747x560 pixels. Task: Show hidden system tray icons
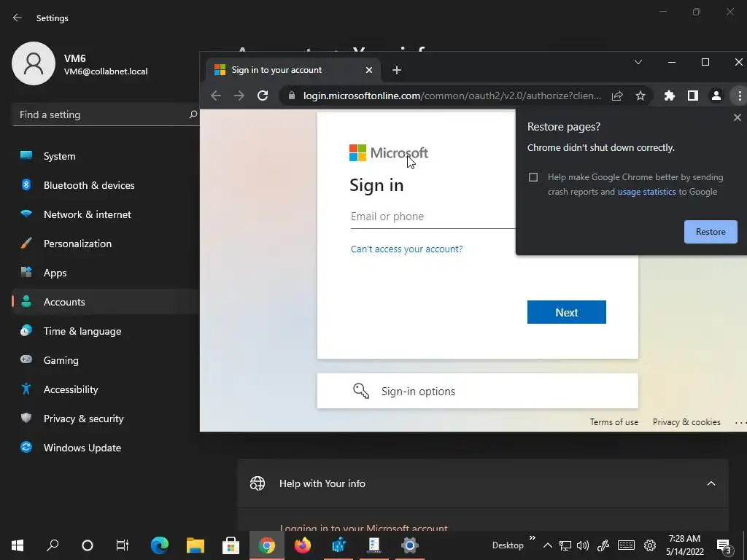click(x=548, y=545)
